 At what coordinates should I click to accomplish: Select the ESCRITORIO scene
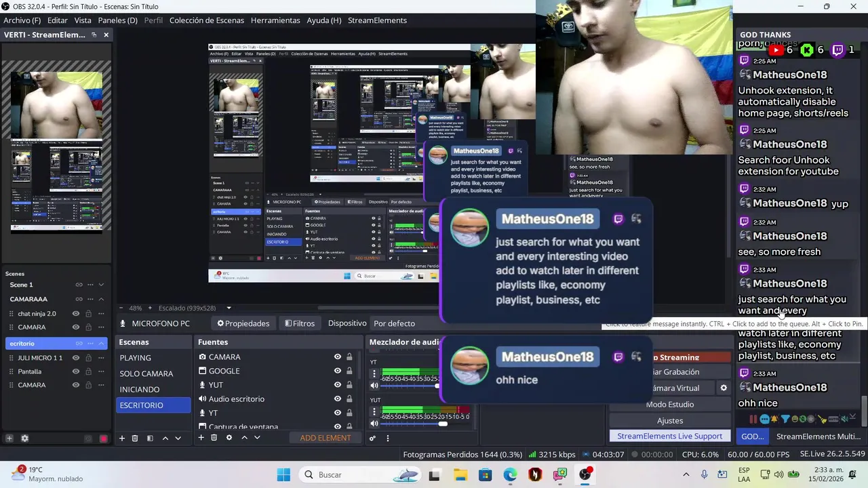(x=153, y=405)
